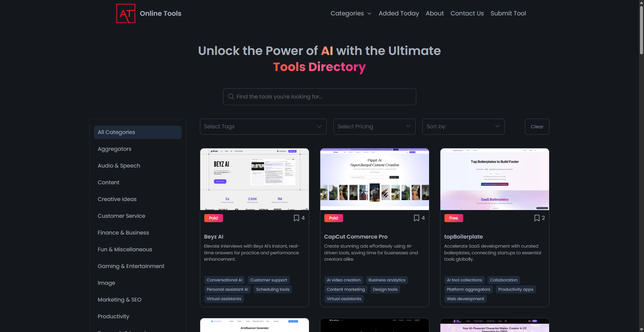644x332 pixels.
Task: Click the Content marketing tag
Action: (x=346, y=289)
